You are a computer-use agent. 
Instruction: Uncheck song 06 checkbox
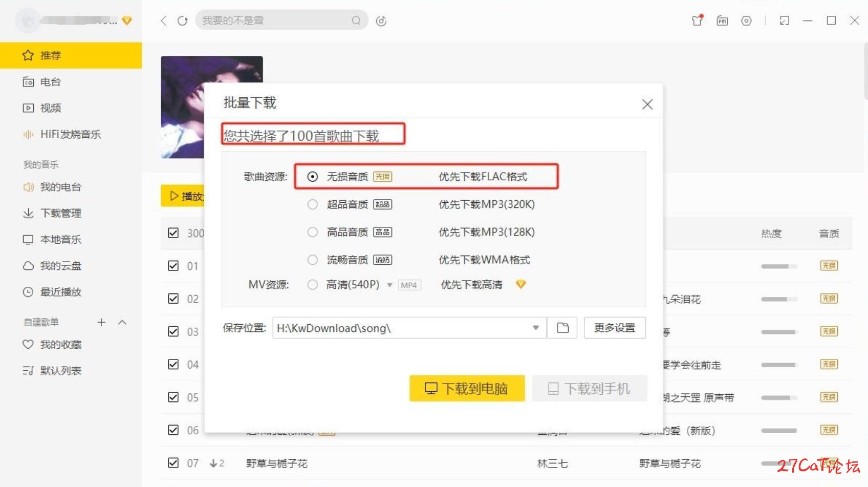pyautogui.click(x=173, y=430)
